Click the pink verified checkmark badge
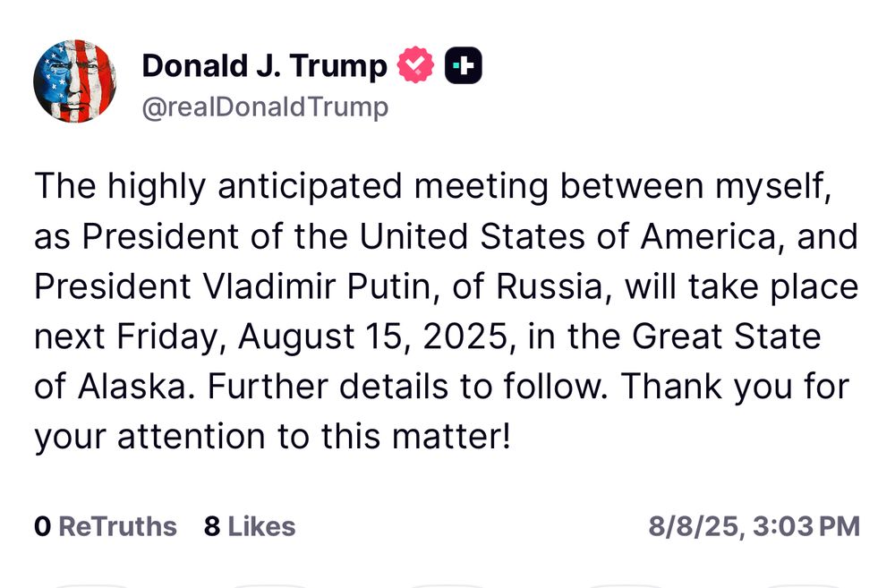This screenshot has width=895, height=588. (413, 64)
